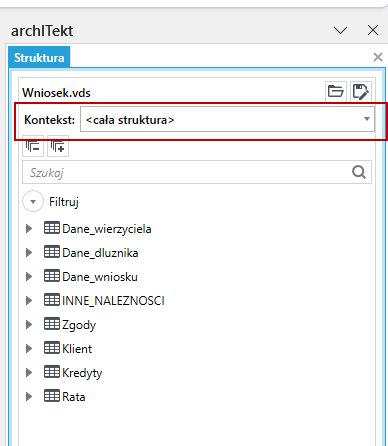Image resolution: width=388 pixels, height=446 pixels.
Task: Click the Wniosek.vds file name
Action: point(56,93)
